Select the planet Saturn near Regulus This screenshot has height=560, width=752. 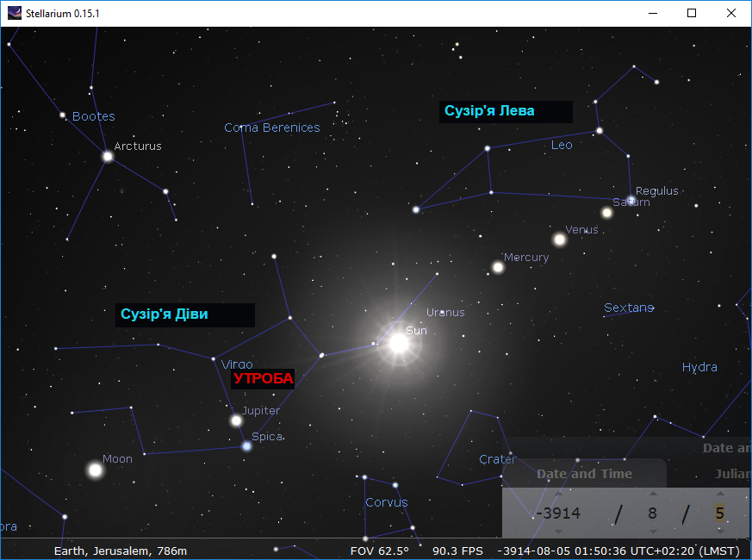point(606,213)
